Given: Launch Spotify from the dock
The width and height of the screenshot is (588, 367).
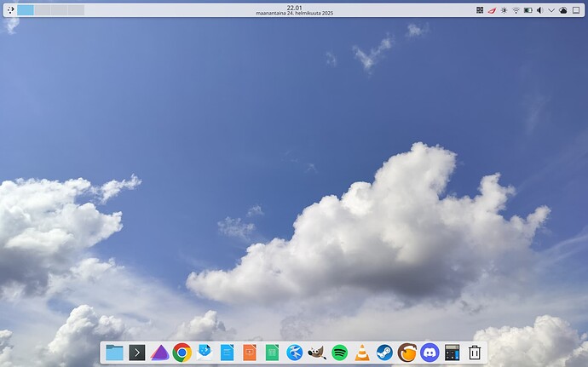Looking at the screenshot, I should [340, 353].
